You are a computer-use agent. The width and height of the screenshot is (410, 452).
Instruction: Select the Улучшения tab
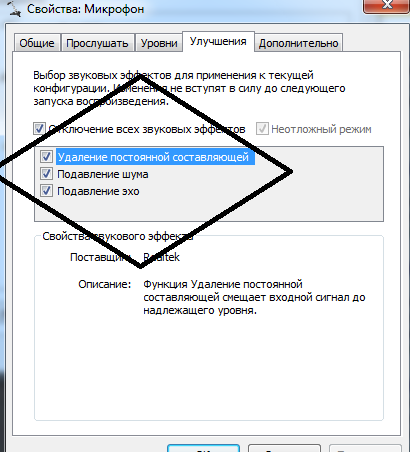[x=218, y=41]
